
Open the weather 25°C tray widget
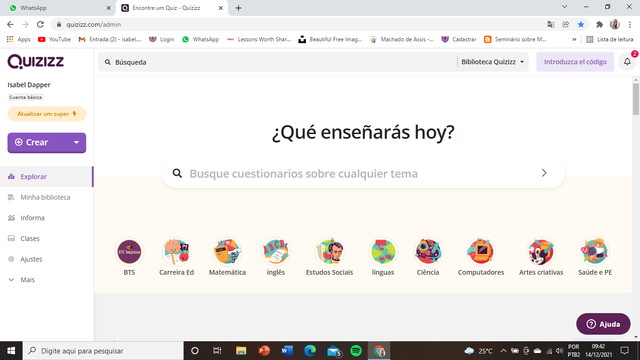click(478, 351)
